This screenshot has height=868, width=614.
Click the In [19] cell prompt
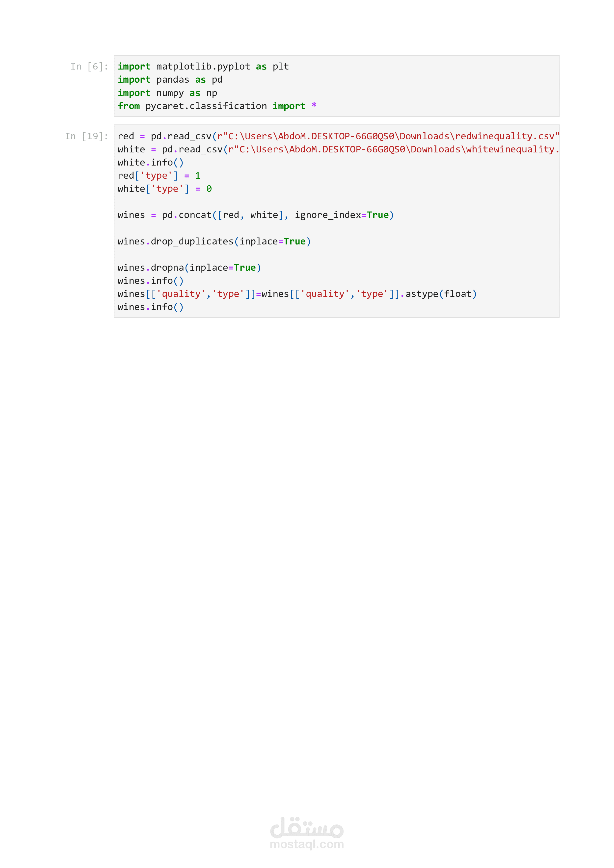tap(87, 136)
